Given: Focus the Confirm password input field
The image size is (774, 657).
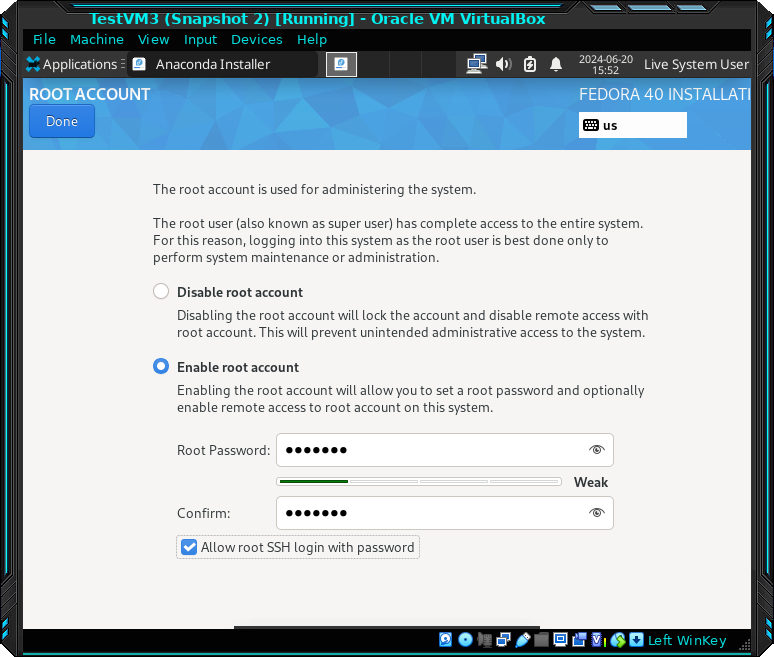Looking at the screenshot, I should [445, 513].
